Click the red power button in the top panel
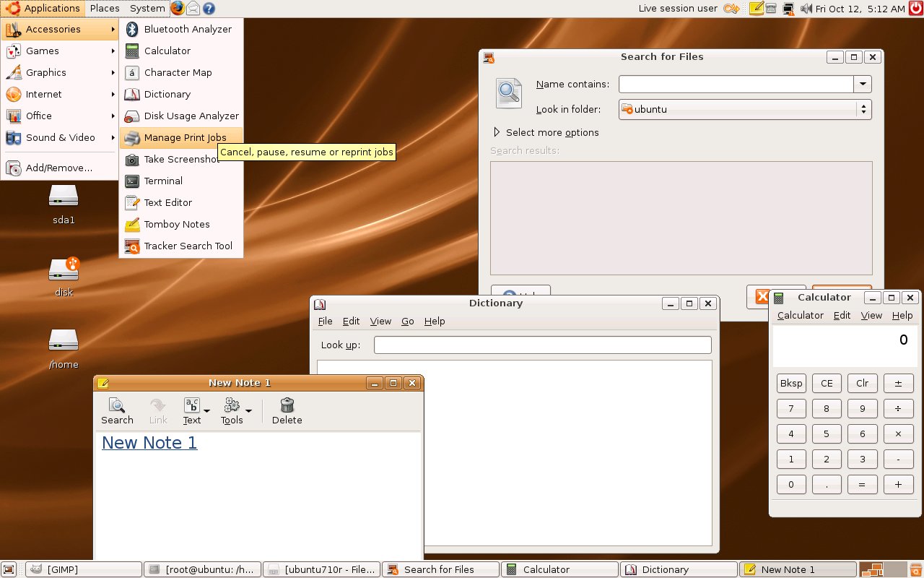924x578 pixels. (x=915, y=9)
